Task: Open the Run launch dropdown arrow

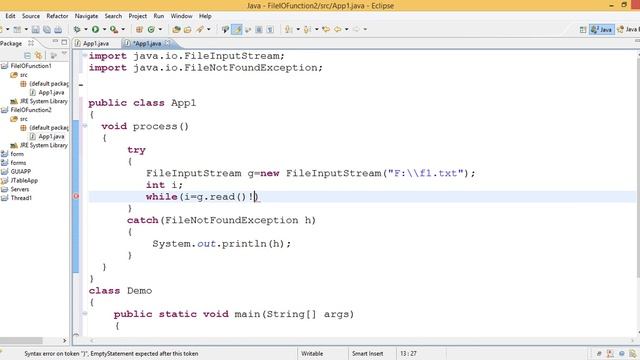Action: point(104,29)
